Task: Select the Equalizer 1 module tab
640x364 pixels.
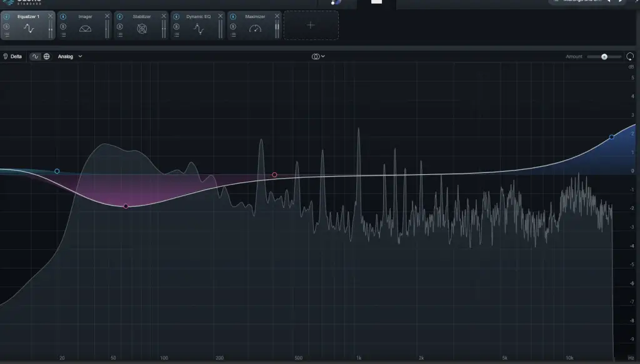Action: [27, 25]
